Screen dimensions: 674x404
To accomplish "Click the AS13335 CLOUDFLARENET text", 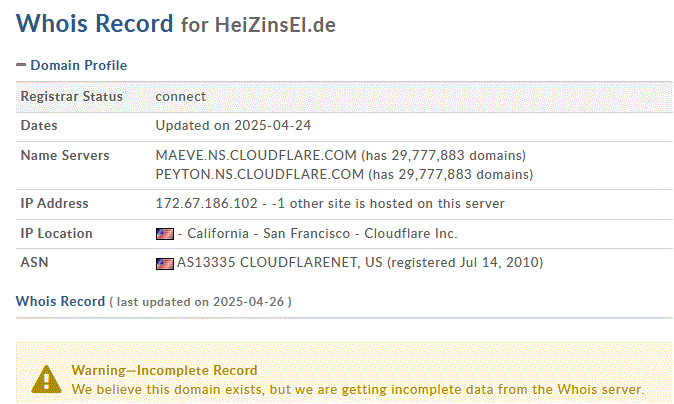I will (267, 262).
